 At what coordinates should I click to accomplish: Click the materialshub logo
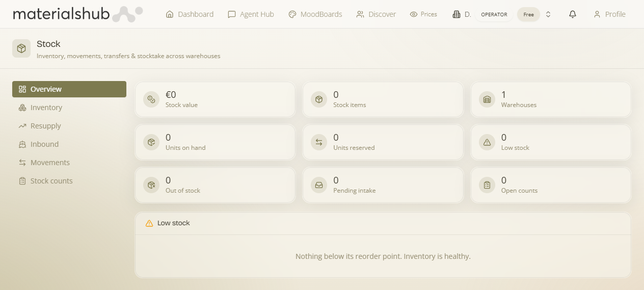tap(77, 14)
